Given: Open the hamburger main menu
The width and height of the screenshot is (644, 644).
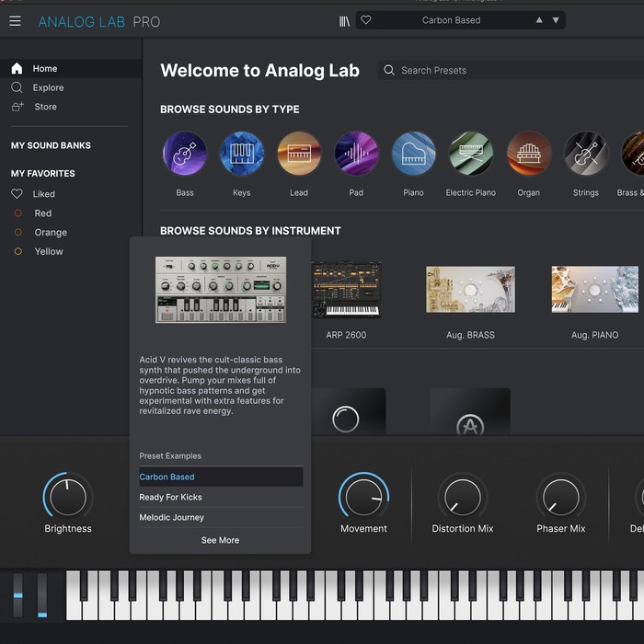Looking at the screenshot, I should click(15, 20).
